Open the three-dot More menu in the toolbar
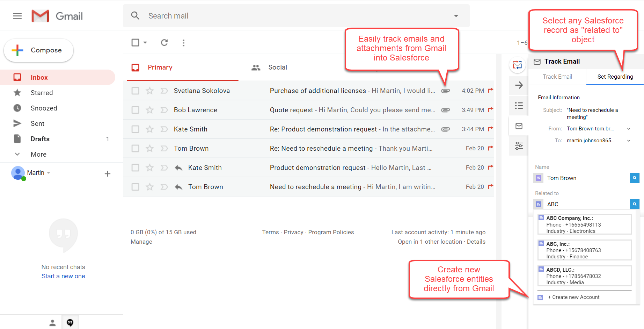Screen dimensions: 644x329 click(184, 43)
